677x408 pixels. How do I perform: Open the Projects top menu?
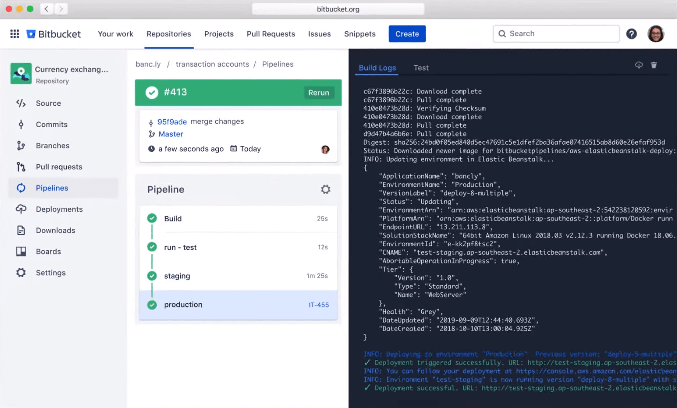coord(219,34)
